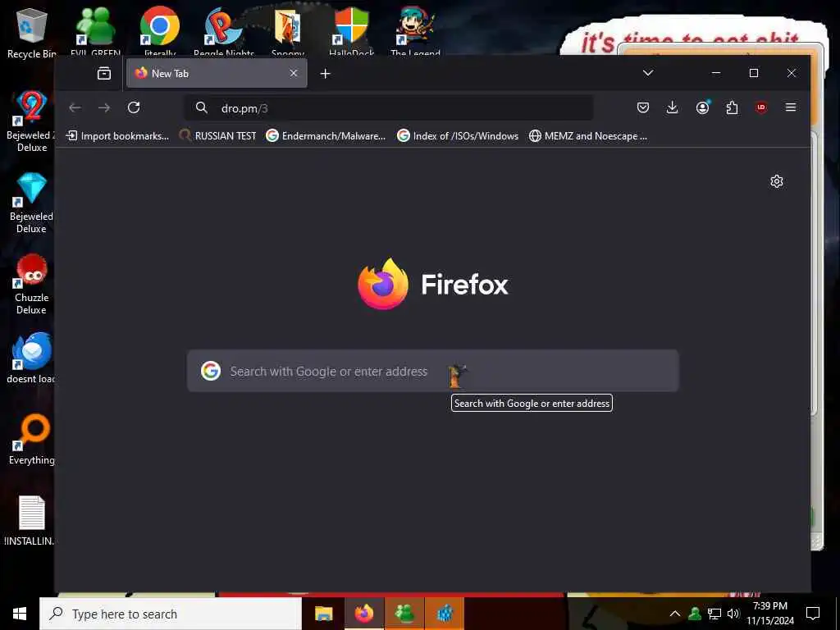This screenshot has height=630, width=840.
Task: Click the address bar search magnifier icon
Action: click(202, 107)
